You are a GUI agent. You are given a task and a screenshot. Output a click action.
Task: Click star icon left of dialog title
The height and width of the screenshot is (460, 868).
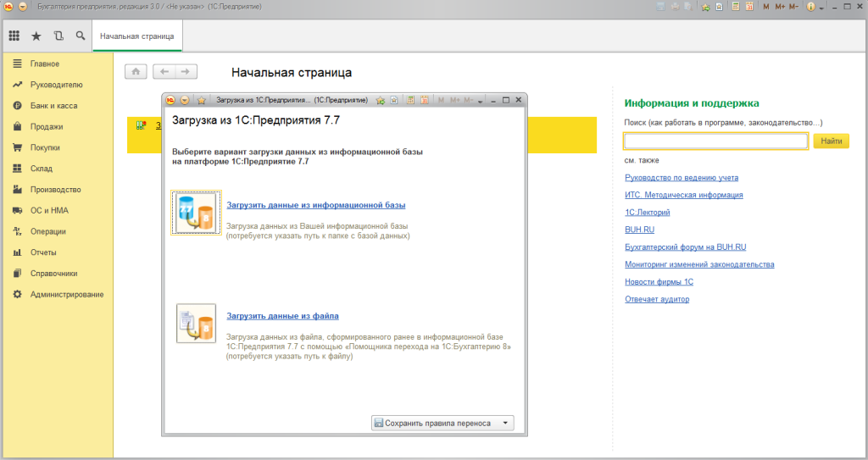click(202, 100)
